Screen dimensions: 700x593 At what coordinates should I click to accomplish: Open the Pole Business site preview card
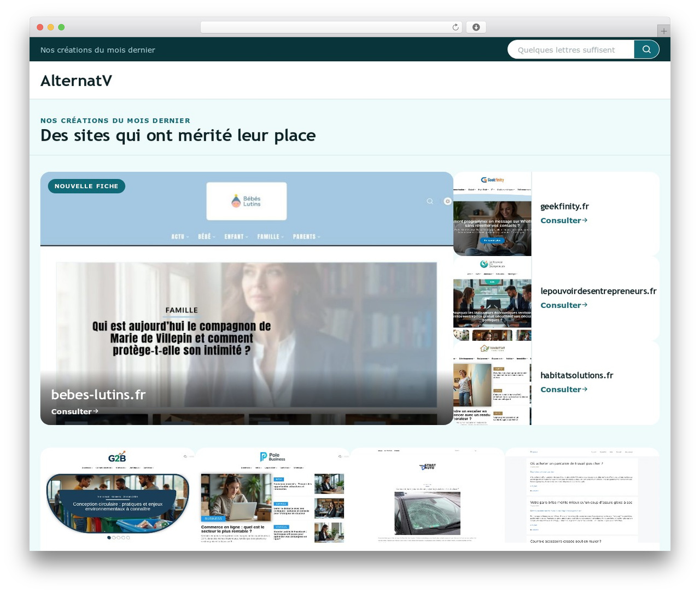(272, 499)
